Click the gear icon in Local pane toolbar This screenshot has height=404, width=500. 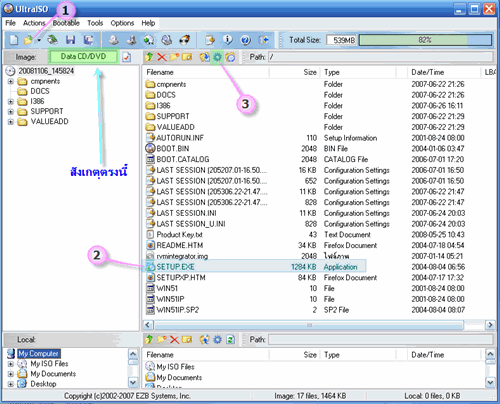click(217, 340)
